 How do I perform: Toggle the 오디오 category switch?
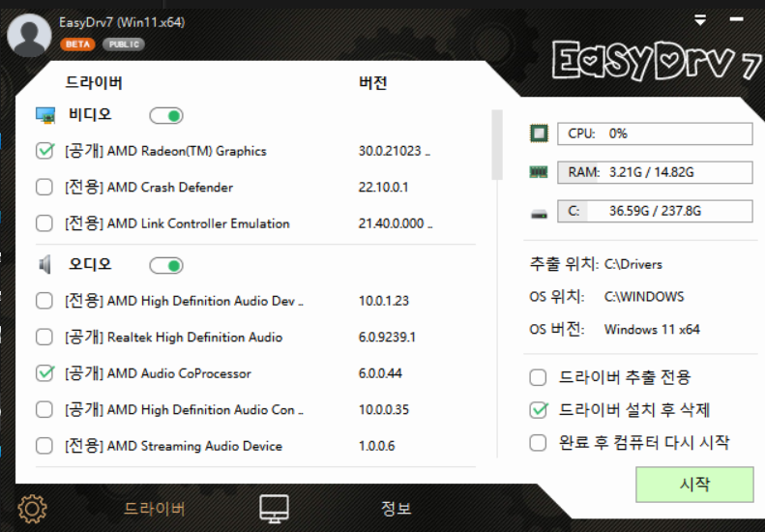(x=166, y=265)
